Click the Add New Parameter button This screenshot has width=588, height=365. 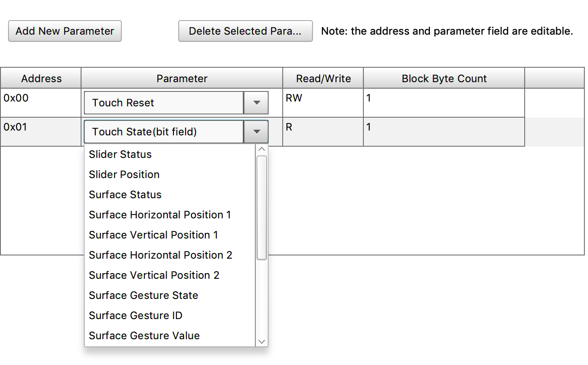click(x=65, y=31)
